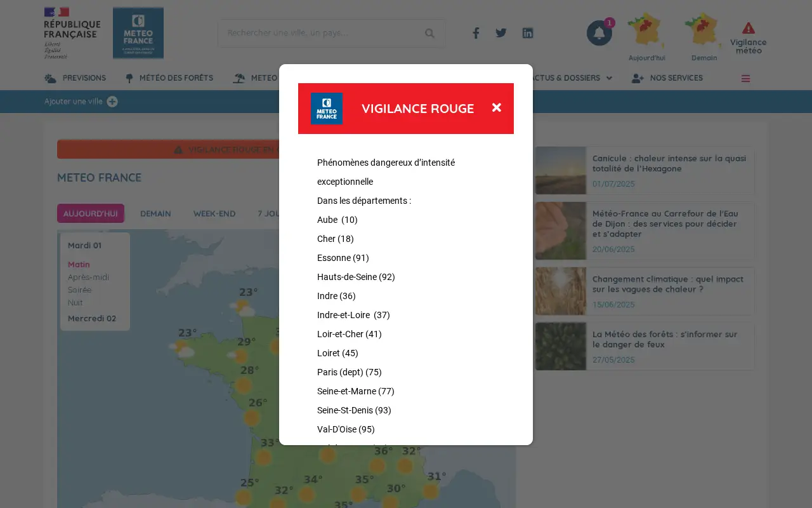Open the Facebook social link icon
The width and height of the screenshot is (812, 508).
click(476, 33)
